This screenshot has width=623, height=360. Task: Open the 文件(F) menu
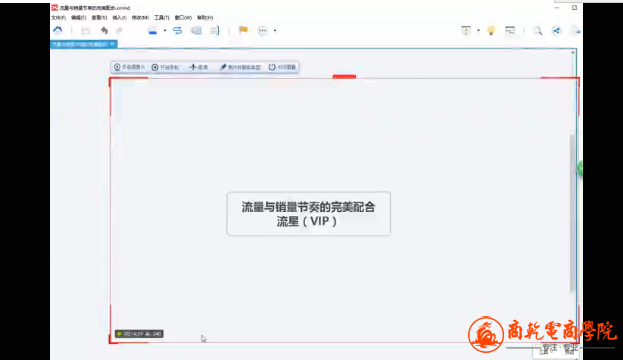(x=58, y=17)
